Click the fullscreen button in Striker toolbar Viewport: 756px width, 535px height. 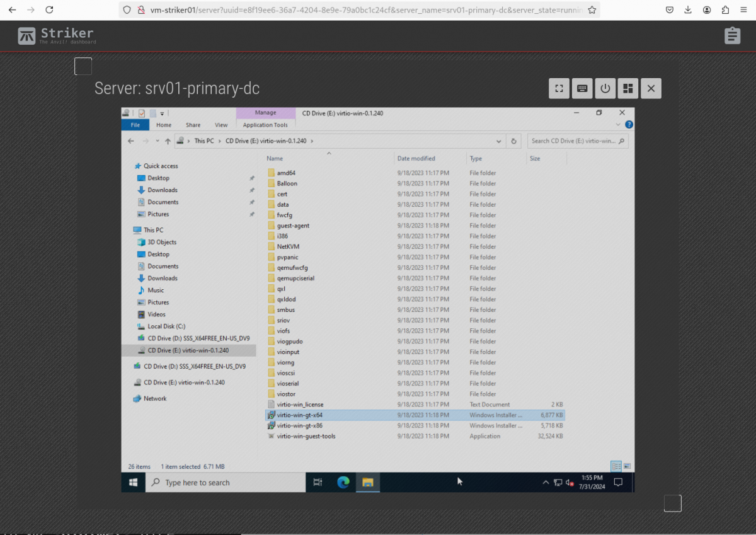click(x=559, y=89)
